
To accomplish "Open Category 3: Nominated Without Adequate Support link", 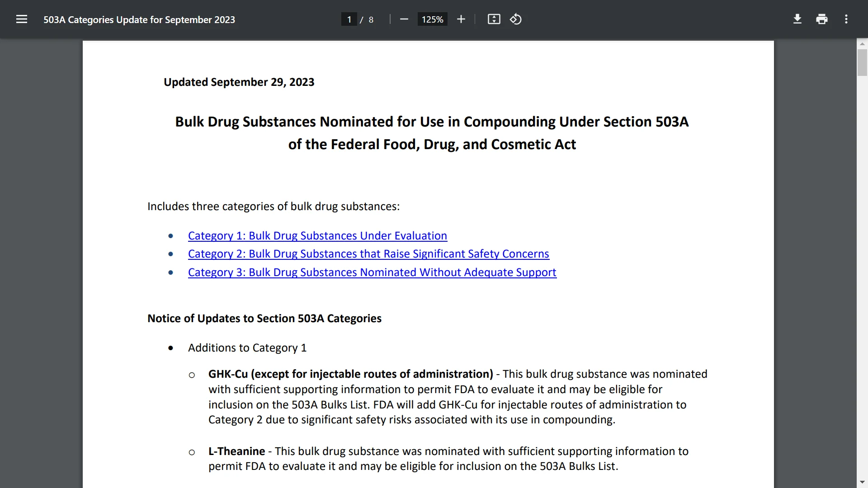I will coord(372,272).
